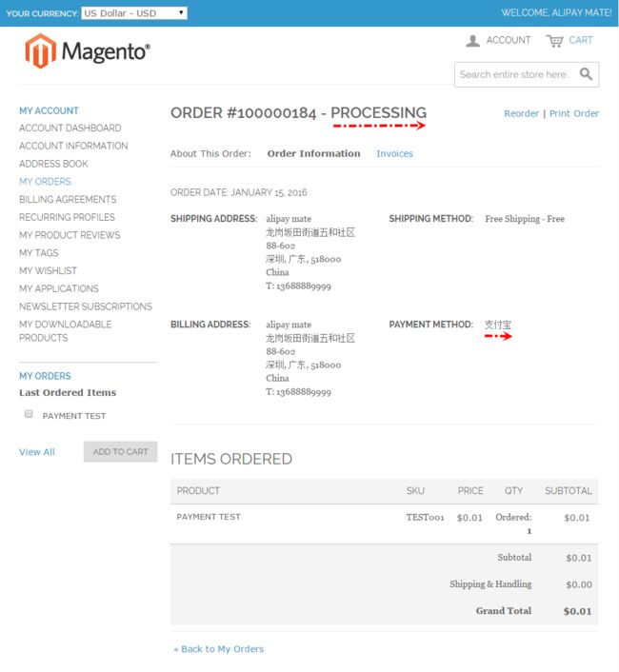The width and height of the screenshot is (619, 672).
Task: Open Account Dashboard in sidebar
Action: tap(70, 128)
